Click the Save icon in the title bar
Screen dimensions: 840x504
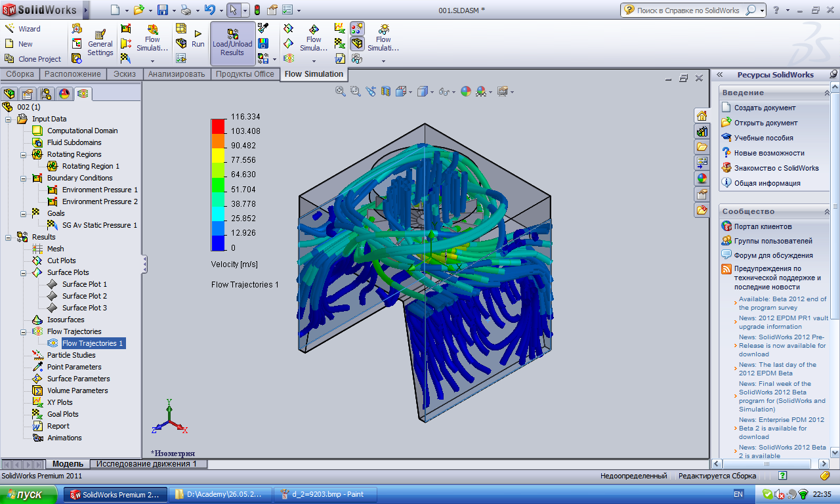pos(162,10)
